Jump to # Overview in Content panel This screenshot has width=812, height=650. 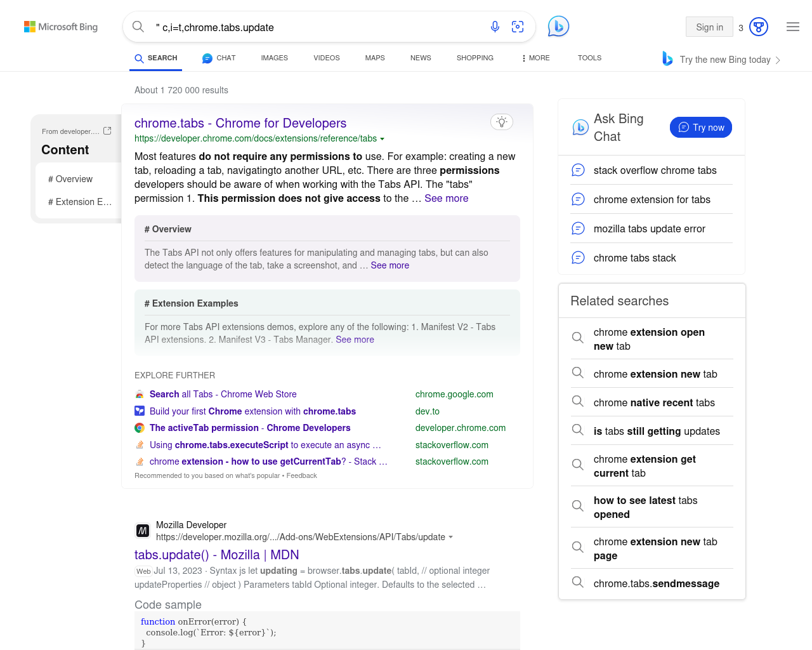(x=70, y=179)
